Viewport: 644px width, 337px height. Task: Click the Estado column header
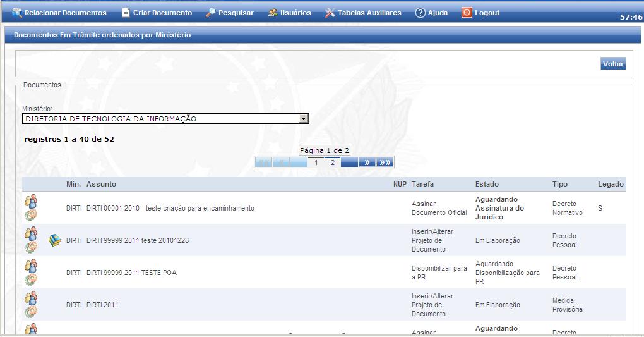point(487,185)
